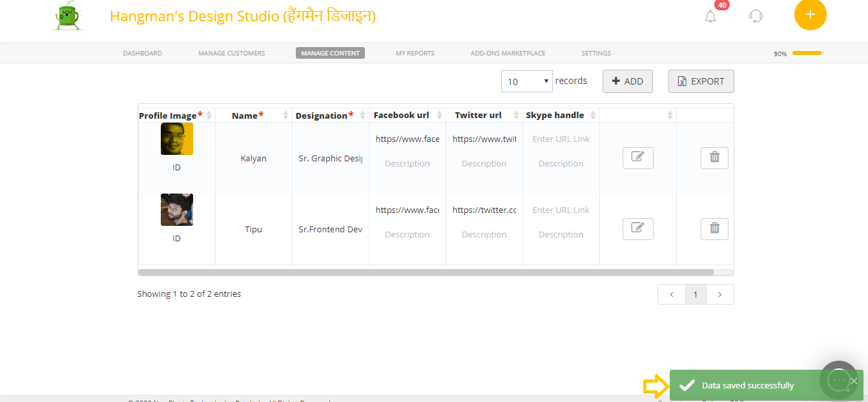The width and height of the screenshot is (868, 402).
Task: Open the Manage Customers menu
Action: (x=231, y=53)
